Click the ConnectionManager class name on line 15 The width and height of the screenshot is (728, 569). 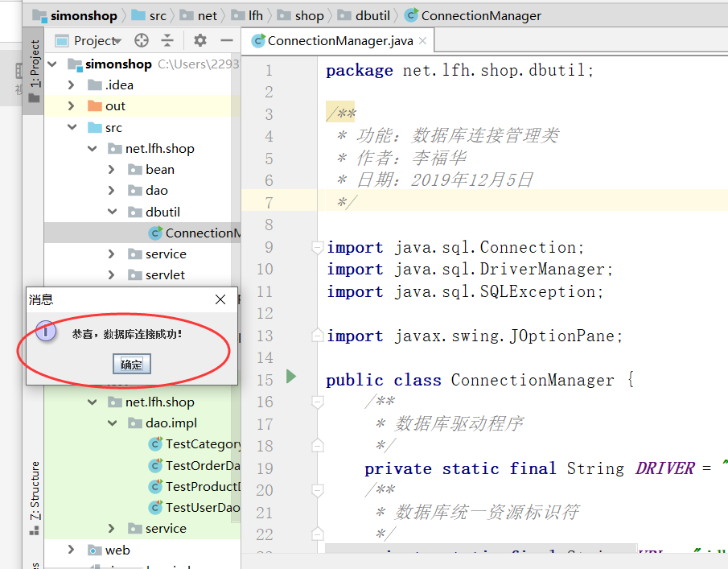(x=533, y=380)
